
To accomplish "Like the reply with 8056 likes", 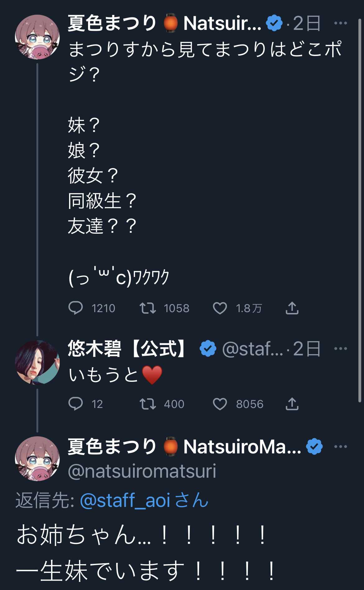I will click(220, 404).
